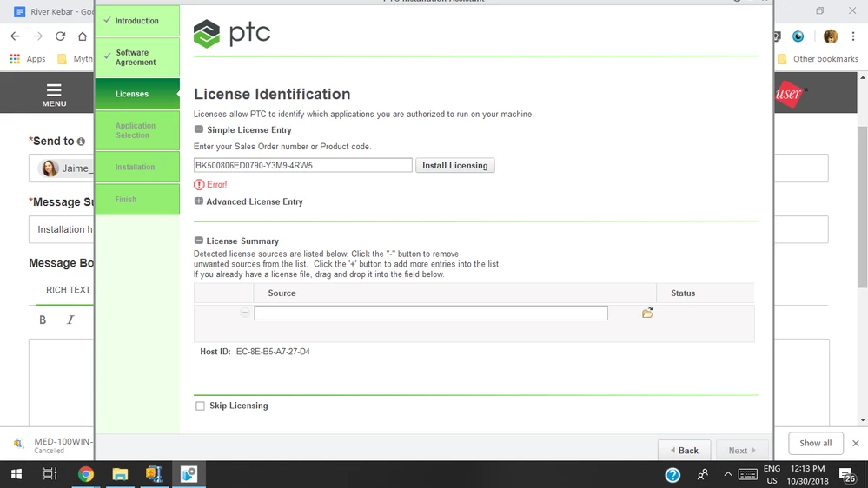Click the user logo badge on webpage
Screen dimensions: 868x488
790,95
